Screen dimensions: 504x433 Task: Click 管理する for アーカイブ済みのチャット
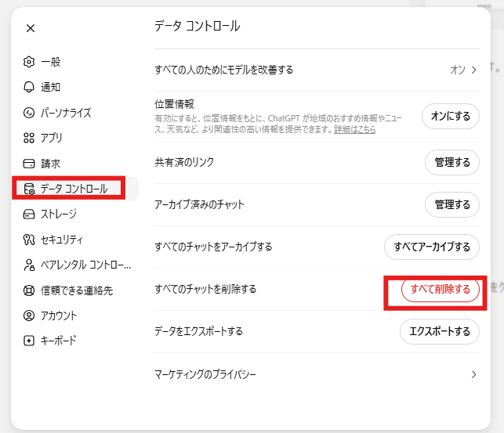[x=452, y=205]
